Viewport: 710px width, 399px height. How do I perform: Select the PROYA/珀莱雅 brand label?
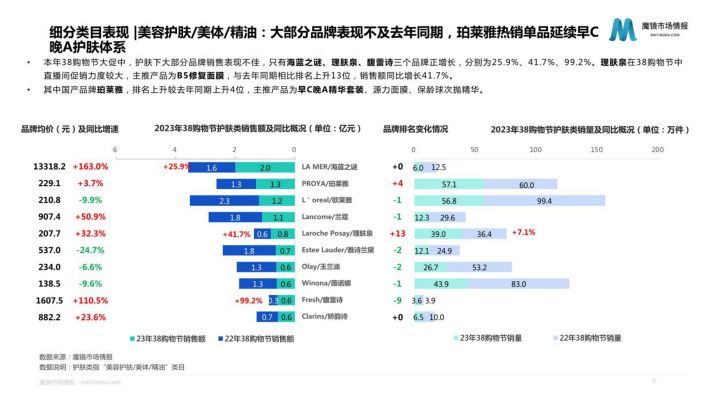pos(325,183)
